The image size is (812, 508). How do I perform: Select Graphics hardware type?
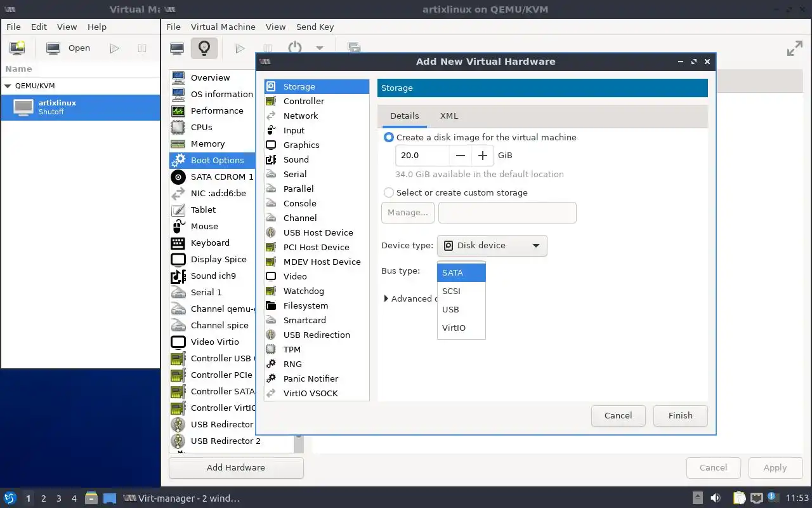click(317, 145)
